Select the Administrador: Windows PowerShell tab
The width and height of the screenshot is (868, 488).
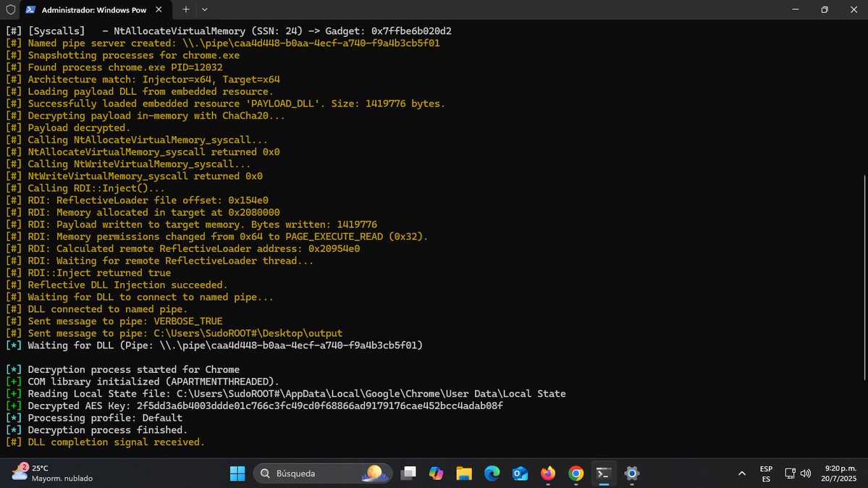(96, 10)
